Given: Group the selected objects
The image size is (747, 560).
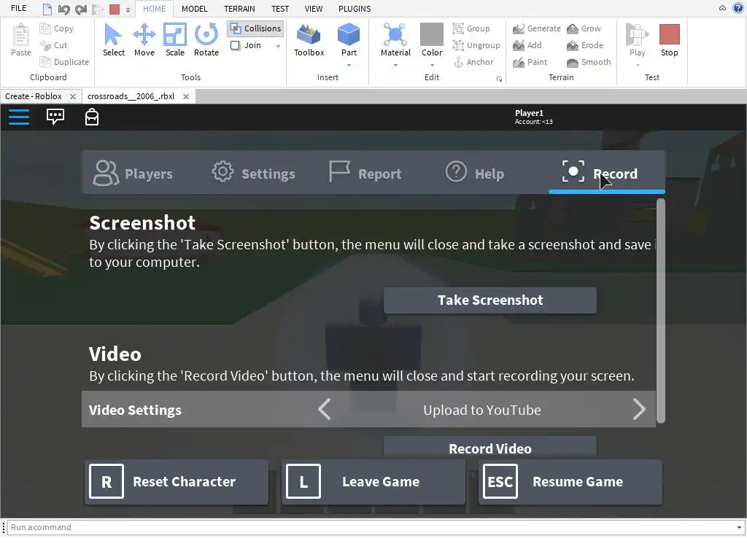Looking at the screenshot, I should pos(471,28).
